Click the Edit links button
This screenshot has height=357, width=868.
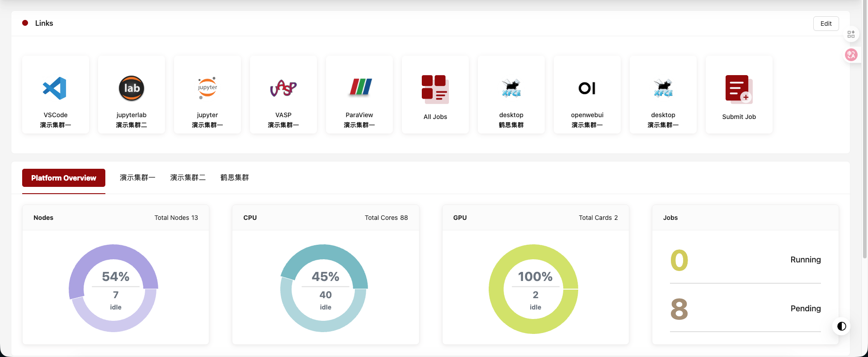tap(826, 24)
